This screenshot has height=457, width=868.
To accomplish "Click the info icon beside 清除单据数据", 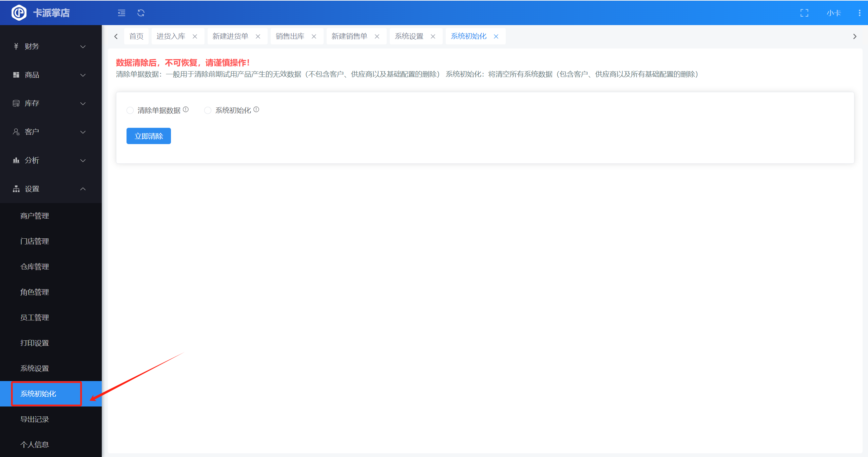I will (186, 110).
